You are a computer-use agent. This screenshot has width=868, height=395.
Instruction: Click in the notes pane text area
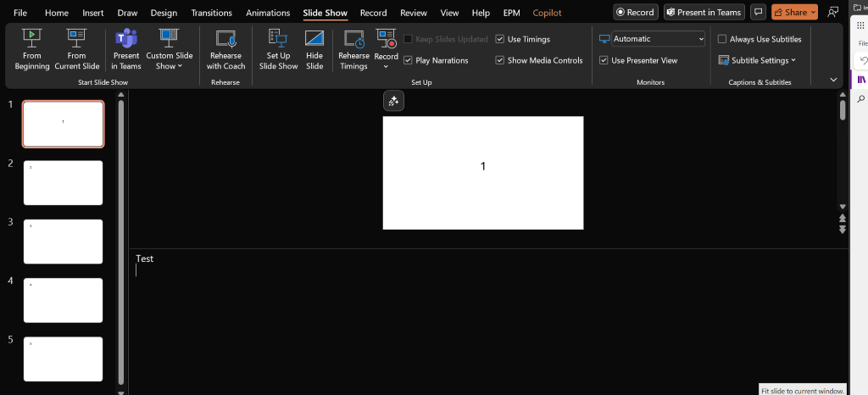coord(487,321)
